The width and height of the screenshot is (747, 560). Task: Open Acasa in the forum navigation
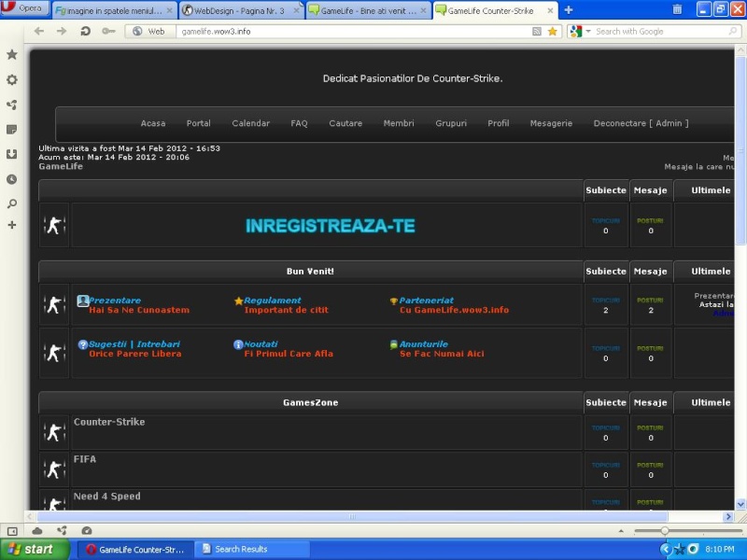[x=153, y=123]
